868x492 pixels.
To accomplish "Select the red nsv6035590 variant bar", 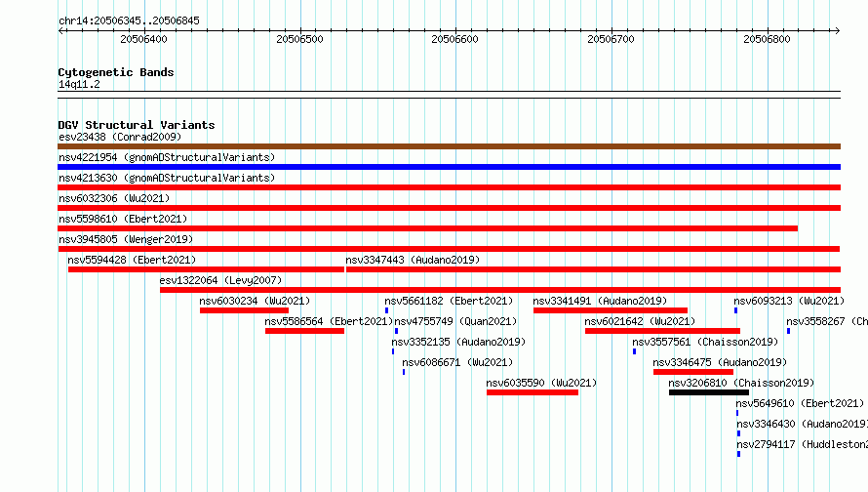I will (x=533, y=392).
